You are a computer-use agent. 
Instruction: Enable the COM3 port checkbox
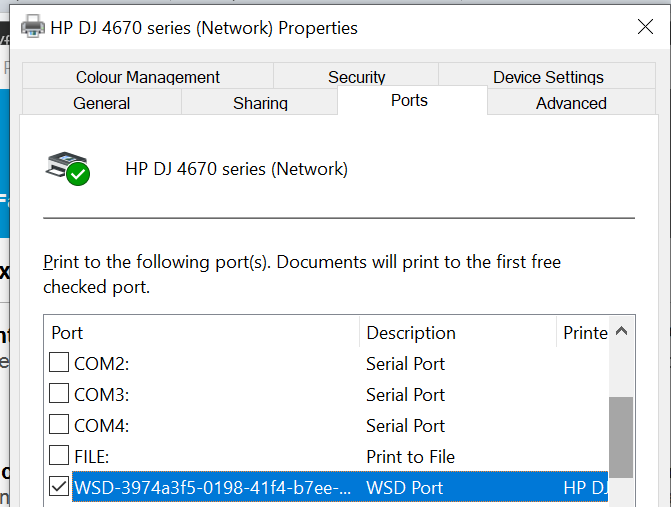point(60,394)
